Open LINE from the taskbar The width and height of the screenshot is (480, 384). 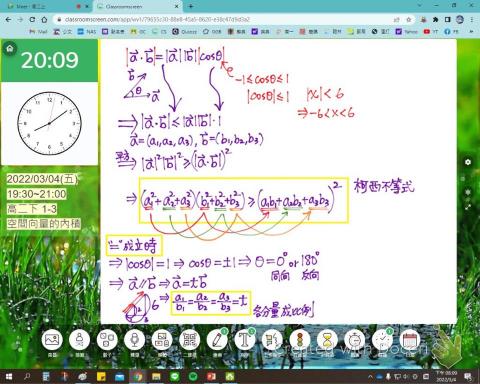[175, 377]
